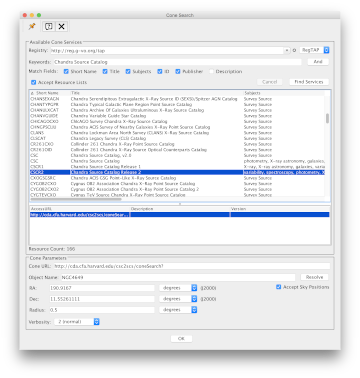Select the CR261OID catalog row
Image resolution: width=360 pixels, height=378 pixels.
[177, 150]
